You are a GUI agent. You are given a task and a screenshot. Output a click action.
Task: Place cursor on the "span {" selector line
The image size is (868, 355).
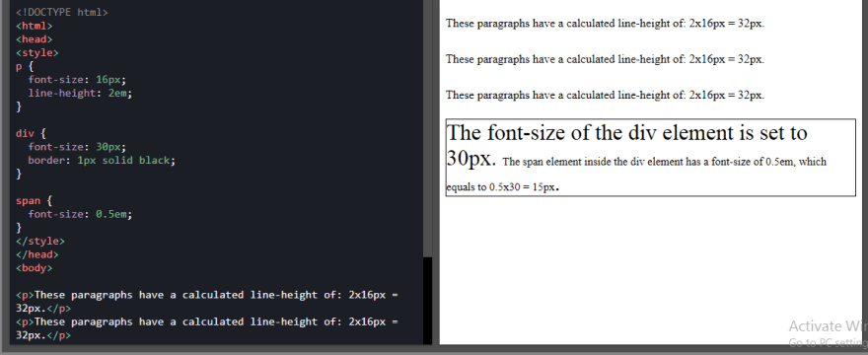35,200
